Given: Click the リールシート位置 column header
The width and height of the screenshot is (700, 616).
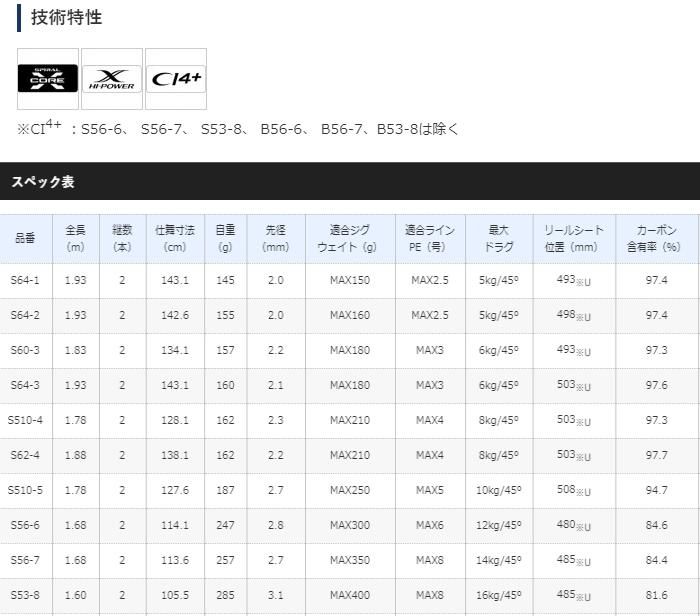Looking at the screenshot, I should point(573,238).
